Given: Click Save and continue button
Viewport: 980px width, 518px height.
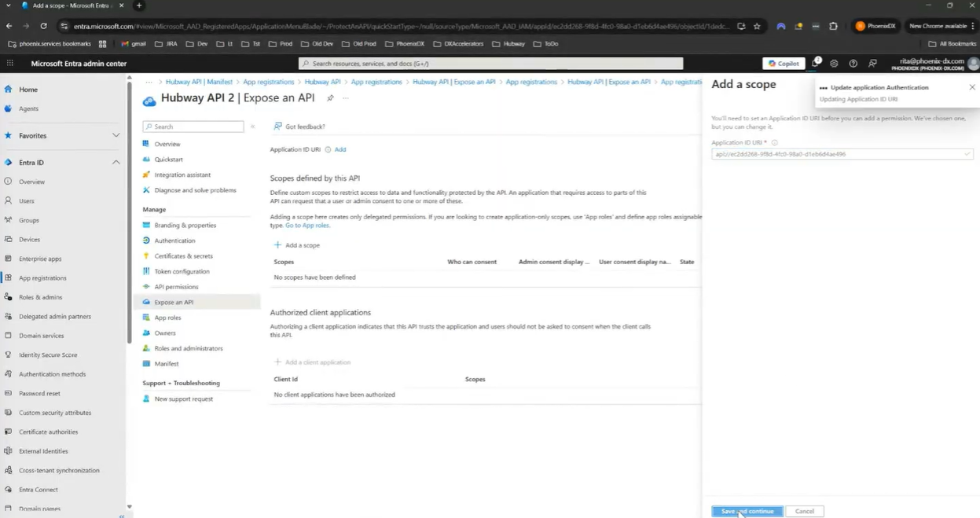Looking at the screenshot, I should click(x=747, y=511).
